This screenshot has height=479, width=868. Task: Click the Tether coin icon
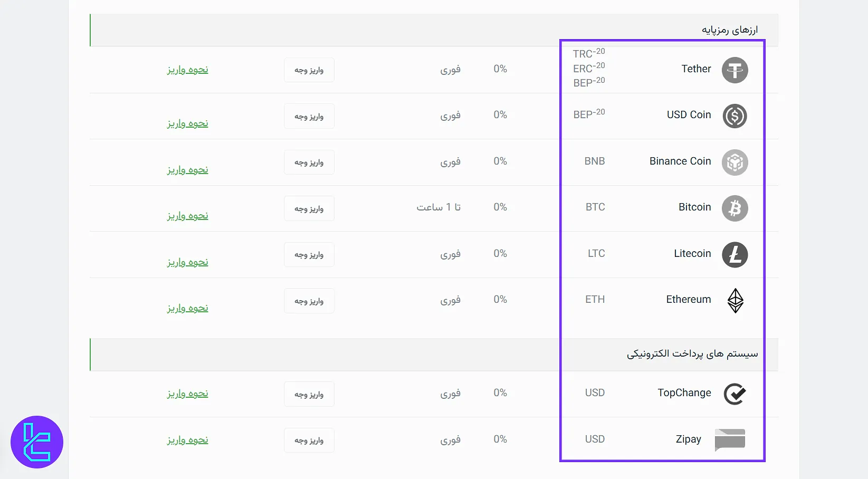pos(735,70)
